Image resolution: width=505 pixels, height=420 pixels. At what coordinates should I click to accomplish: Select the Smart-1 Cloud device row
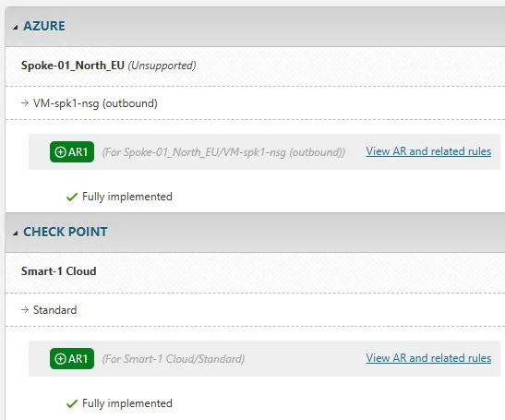click(x=255, y=272)
